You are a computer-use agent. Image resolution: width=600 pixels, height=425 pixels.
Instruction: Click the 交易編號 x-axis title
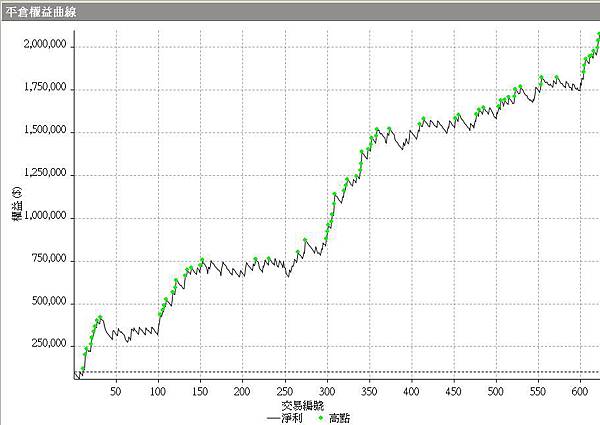[303, 405]
